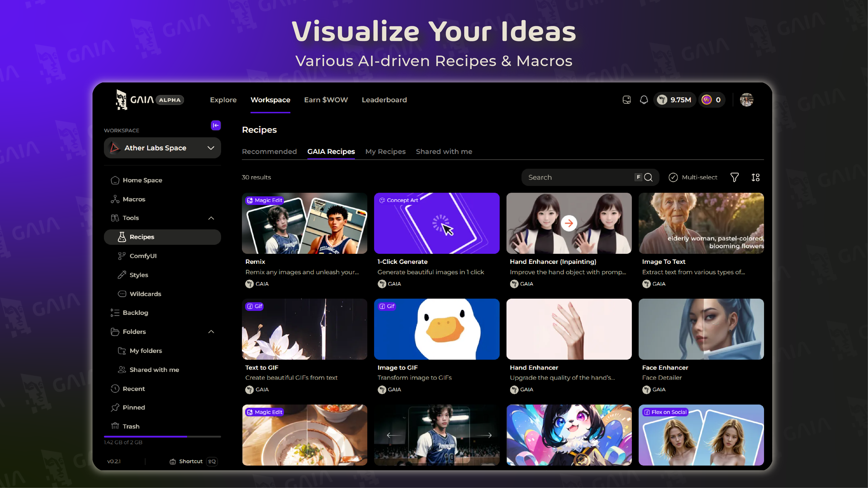Collapse the Tools section chevron
Viewport: 868px width, 488px height.
click(211, 218)
